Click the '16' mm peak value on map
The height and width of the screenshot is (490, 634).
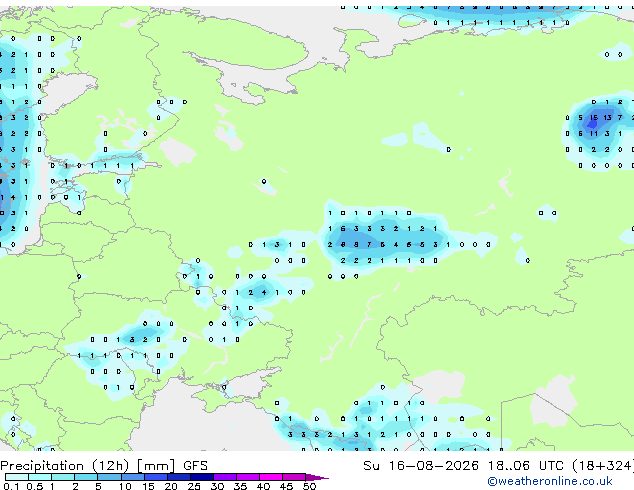tap(594, 118)
